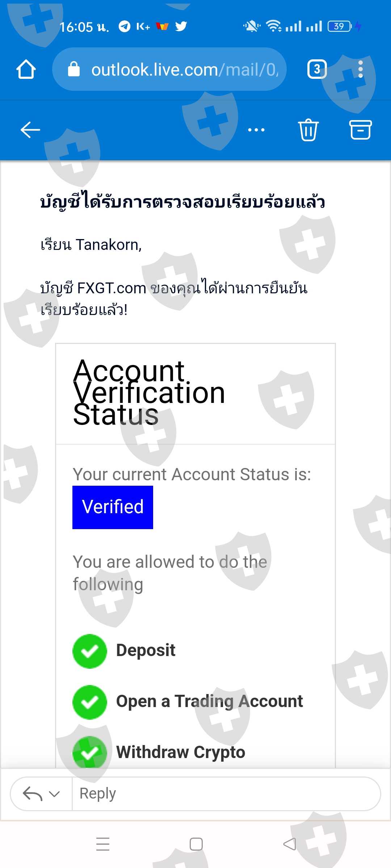The height and width of the screenshot is (868, 391).
Task: Tap the blue Verified status badge
Action: point(113,507)
